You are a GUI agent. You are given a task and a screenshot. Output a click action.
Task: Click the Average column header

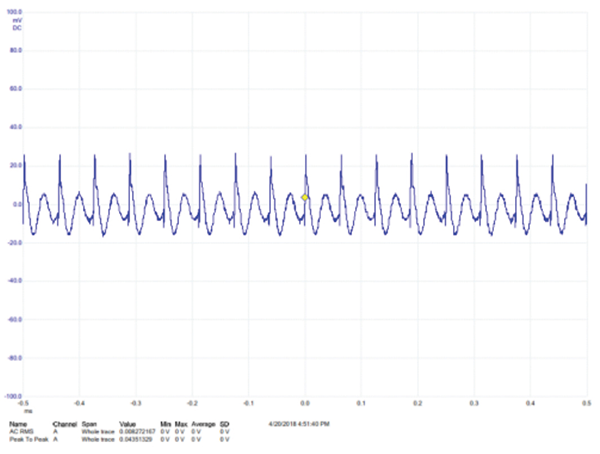coord(201,424)
